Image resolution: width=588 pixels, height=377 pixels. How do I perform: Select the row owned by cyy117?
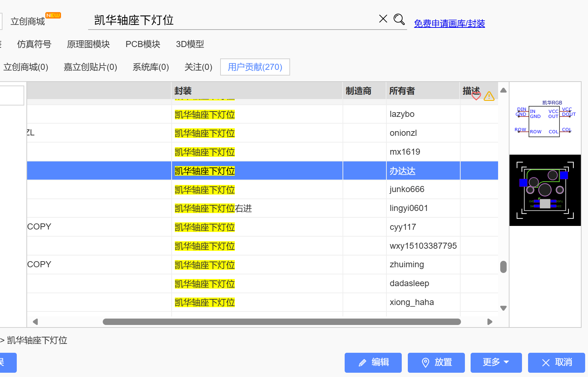pyautogui.click(x=263, y=227)
